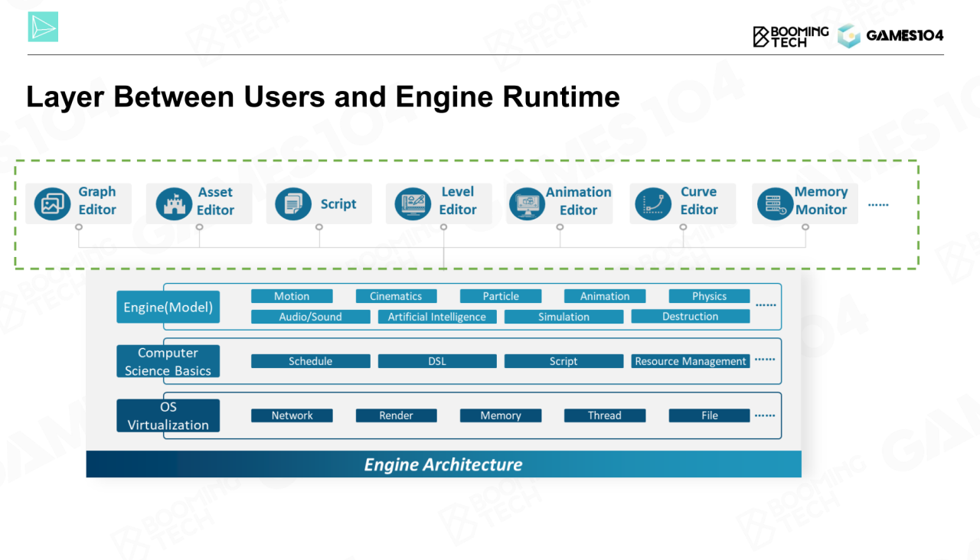The height and width of the screenshot is (560, 980).
Task: Select the OS Virtualization layer label
Action: point(168,415)
